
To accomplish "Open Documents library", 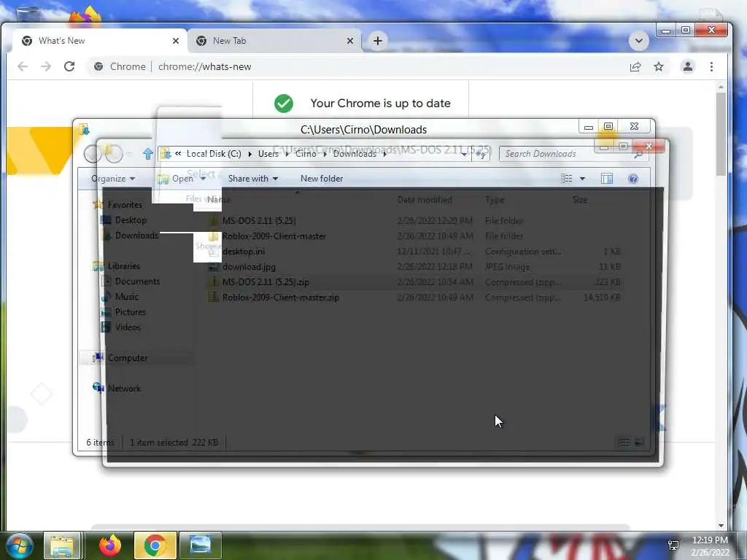I will [x=137, y=281].
